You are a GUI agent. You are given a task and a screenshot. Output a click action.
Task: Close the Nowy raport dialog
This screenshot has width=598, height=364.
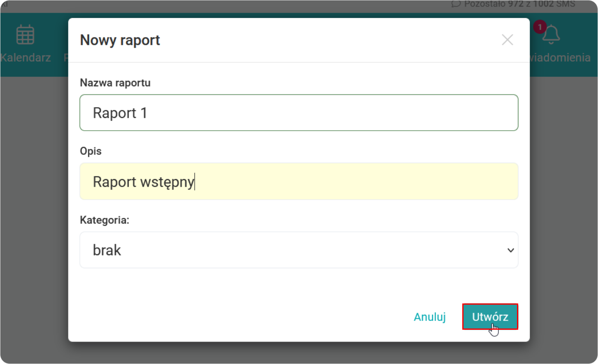pyautogui.click(x=508, y=40)
